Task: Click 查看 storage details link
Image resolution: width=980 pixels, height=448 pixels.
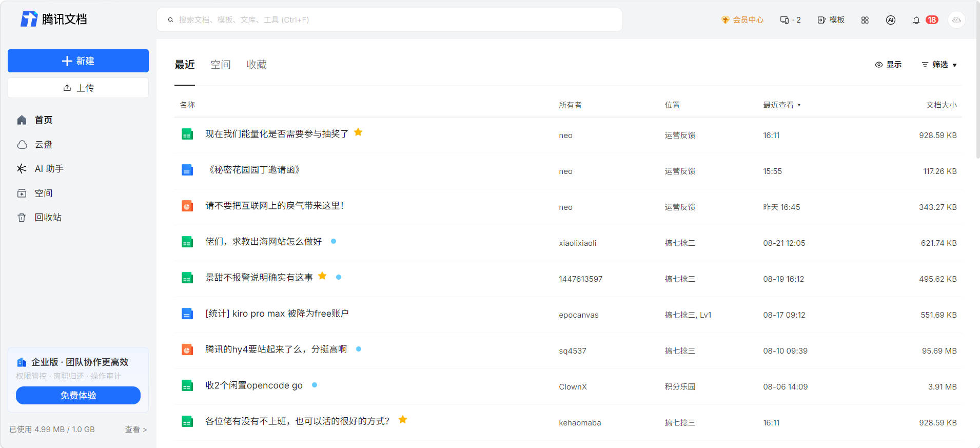Action: [x=136, y=430]
